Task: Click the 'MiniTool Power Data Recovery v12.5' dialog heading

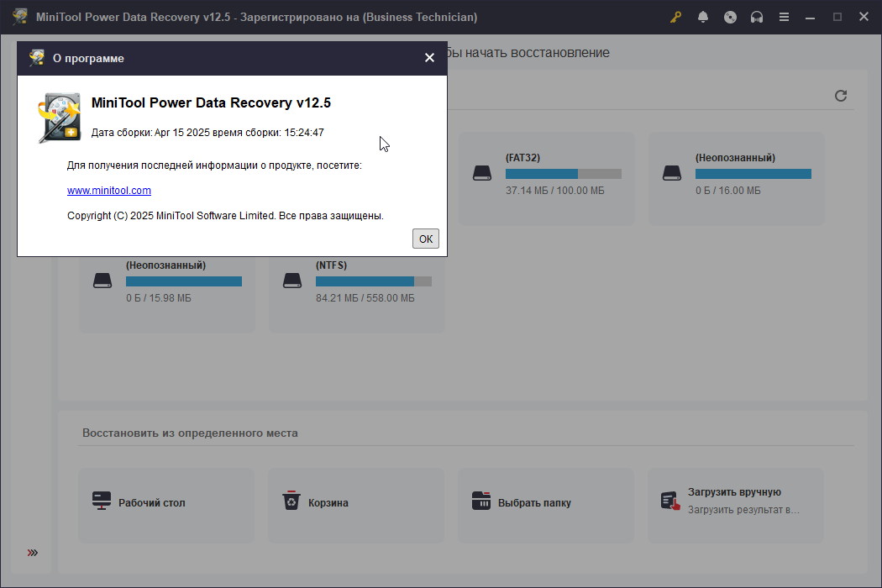Action: click(x=211, y=103)
